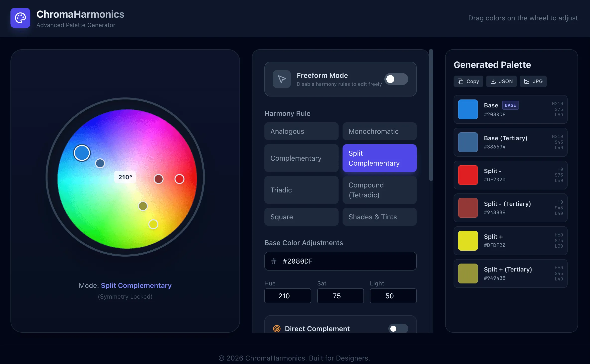The height and width of the screenshot is (364, 590).
Task: Choose the Complementary harmony rule
Action: [301, 158]
